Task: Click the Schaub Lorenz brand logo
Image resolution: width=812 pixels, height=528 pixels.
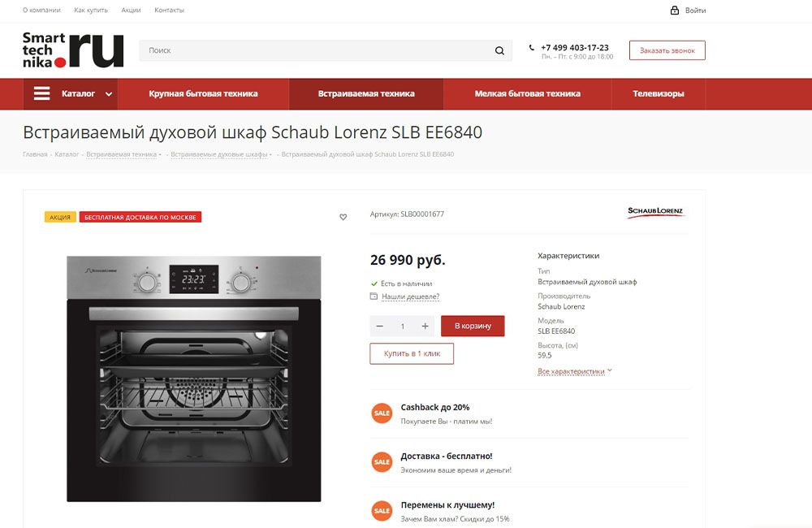Action: click(x=655, y=212)
